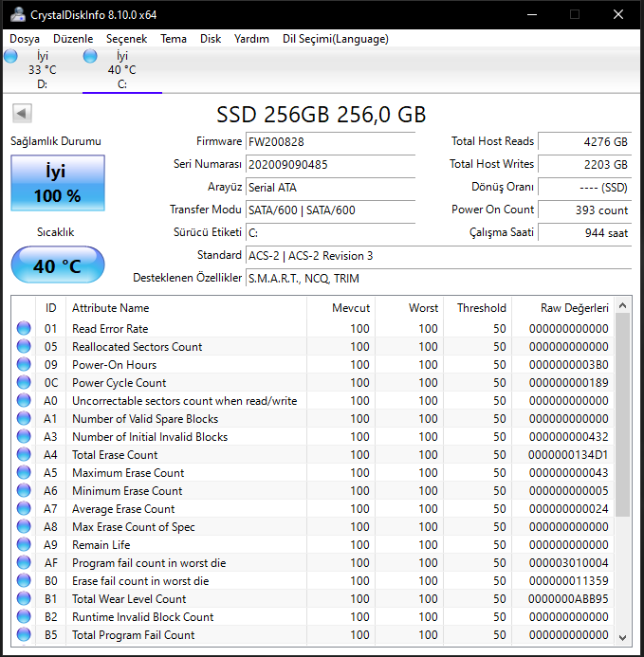Open the Yardım menu
This screenshot has width=644, height=657.
coord(251,39)
